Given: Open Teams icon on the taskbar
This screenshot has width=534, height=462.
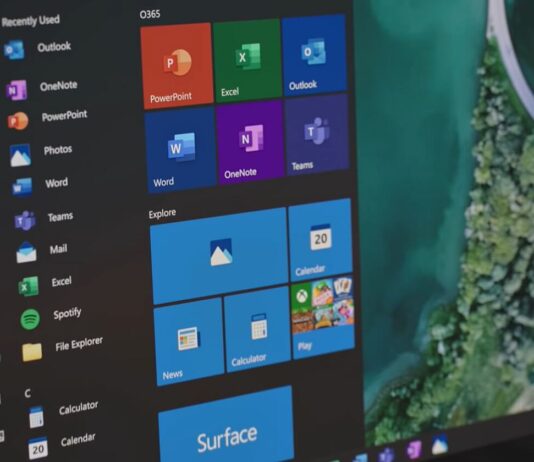Looking at the screenshot, I should pos(387,455).
